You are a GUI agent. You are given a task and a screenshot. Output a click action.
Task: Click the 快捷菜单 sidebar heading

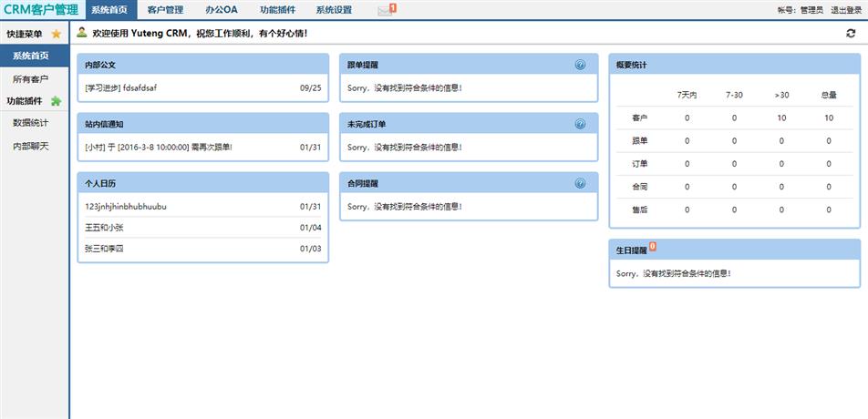pyautogui.click(x=25, y=34)
